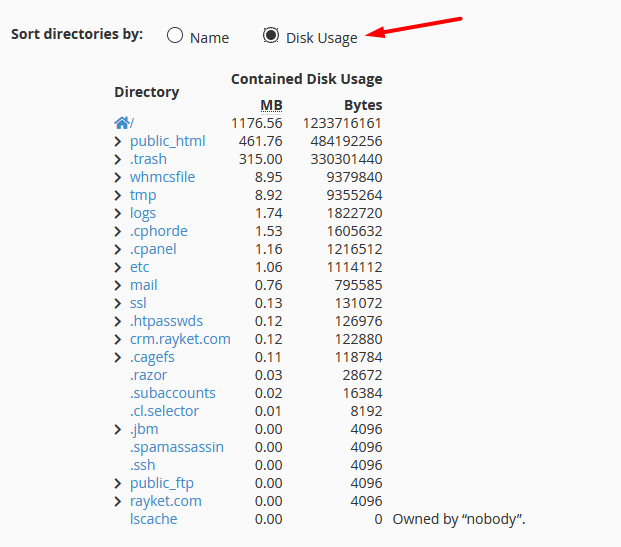This screenshot has height=547, width=621.
Task: Expand the public_html directory chevron
Action: (x=118, y=141)
